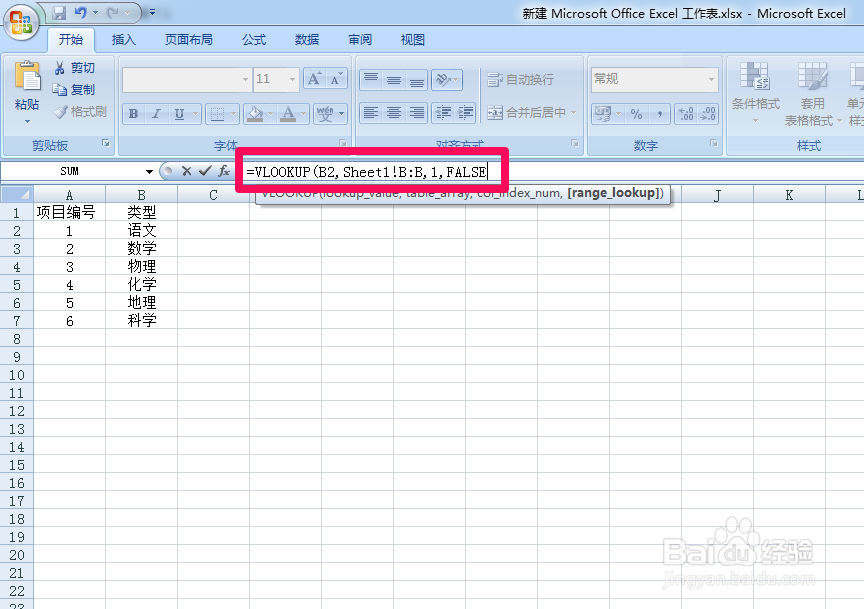
Task: Align text left
Action: click(371, 113)
